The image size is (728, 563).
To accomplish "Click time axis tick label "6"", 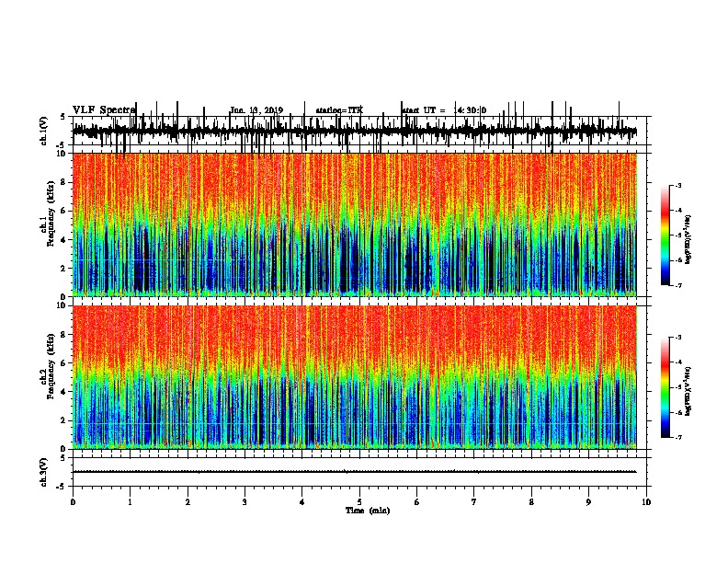I will (x=417, y=502).
